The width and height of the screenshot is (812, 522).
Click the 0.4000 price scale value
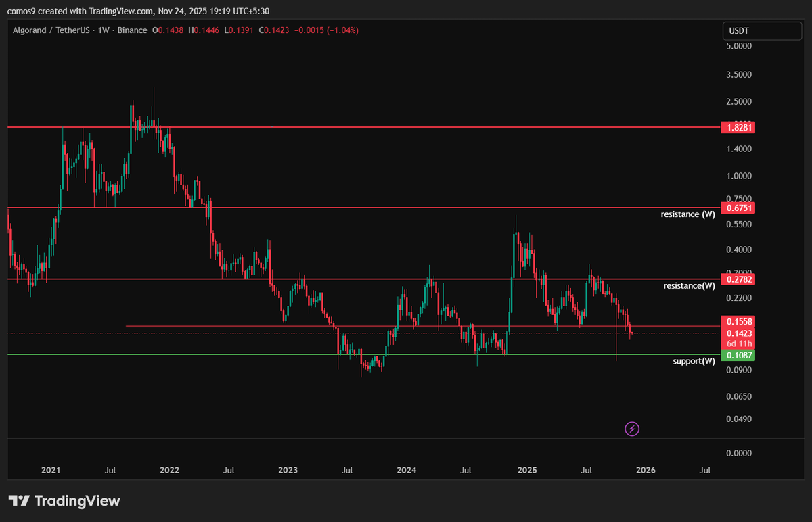click(739, 250)
